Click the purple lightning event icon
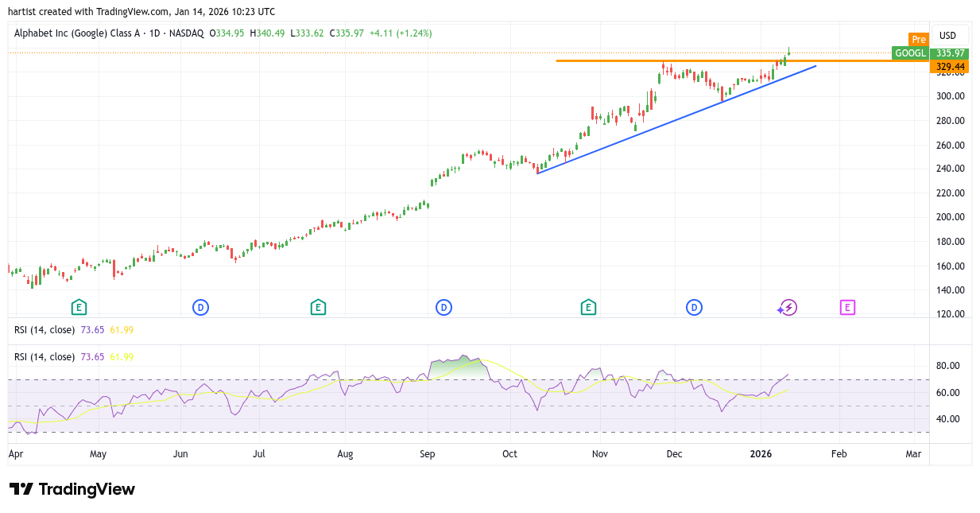 787,307
